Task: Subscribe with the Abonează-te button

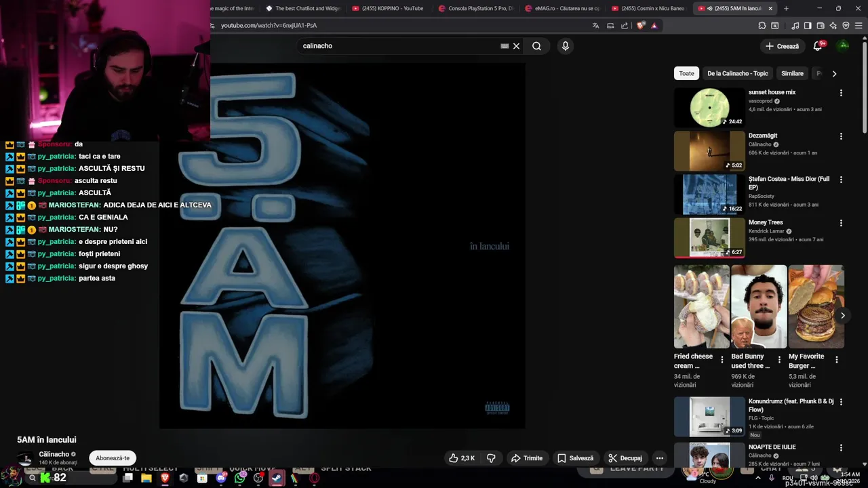Action: [x=113, y=458]
